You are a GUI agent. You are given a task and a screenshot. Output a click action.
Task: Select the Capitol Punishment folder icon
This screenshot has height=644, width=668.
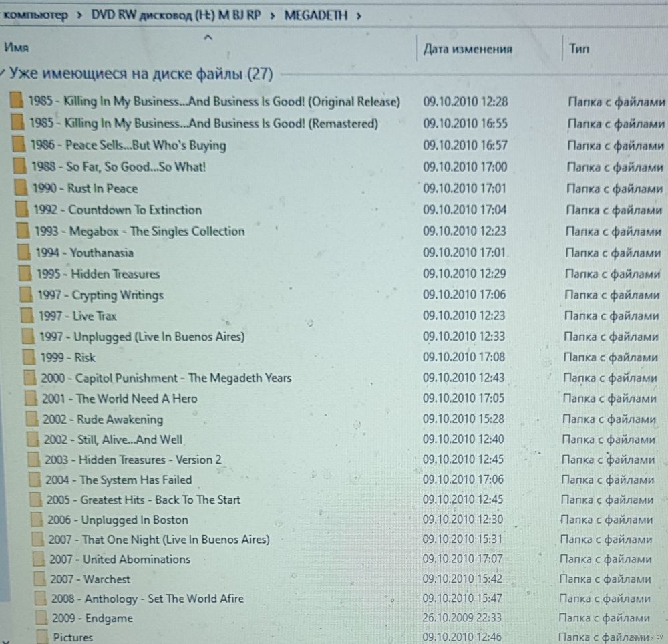click(x=30, y=377)
